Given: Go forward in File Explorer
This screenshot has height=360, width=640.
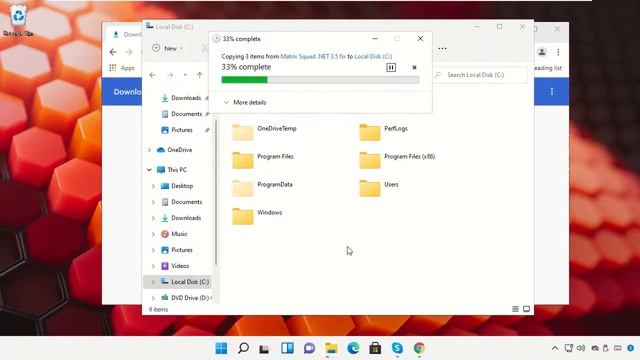Looking at the screenshot, I should pos(170,75).
